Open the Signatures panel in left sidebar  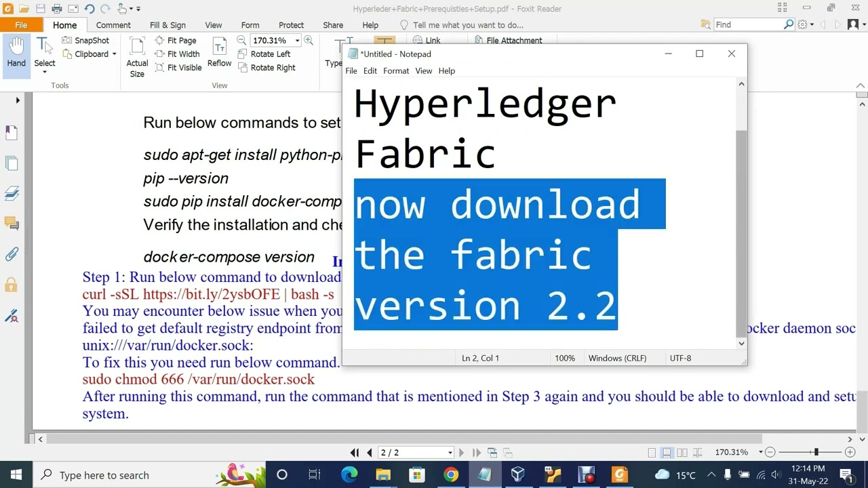click(12, 315)
